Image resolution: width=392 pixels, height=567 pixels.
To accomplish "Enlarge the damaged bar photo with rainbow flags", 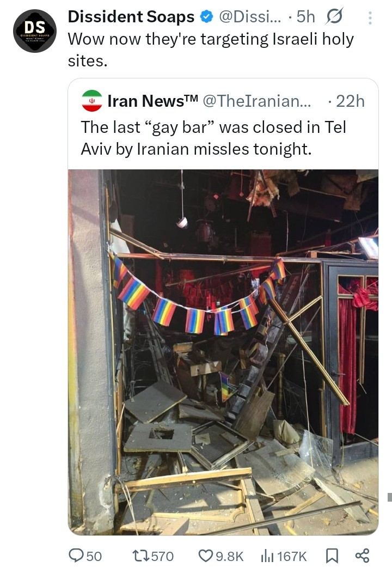I will (223, 352).
